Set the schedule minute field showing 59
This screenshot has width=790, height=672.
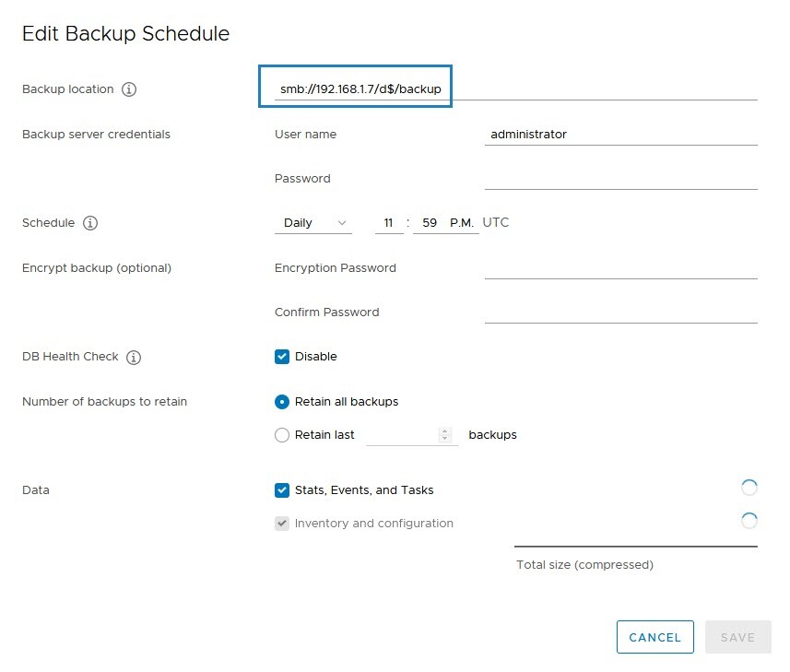[430, 223]
